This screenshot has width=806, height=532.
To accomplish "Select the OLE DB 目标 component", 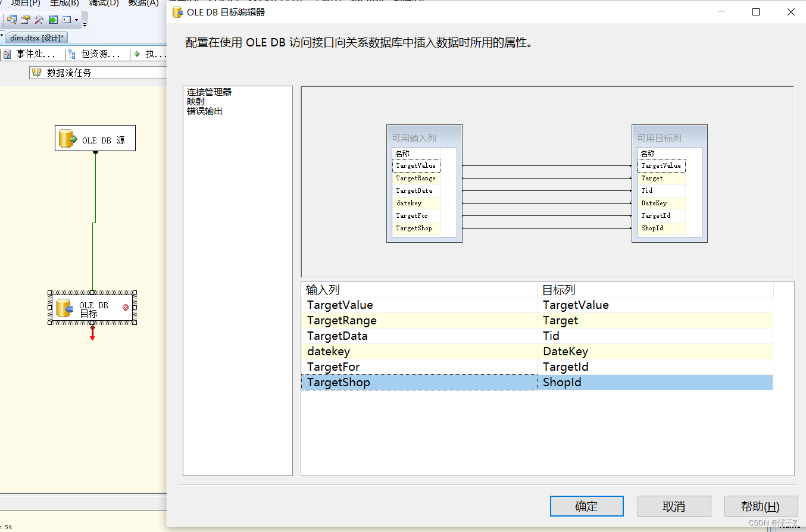I will pos(92,307).
